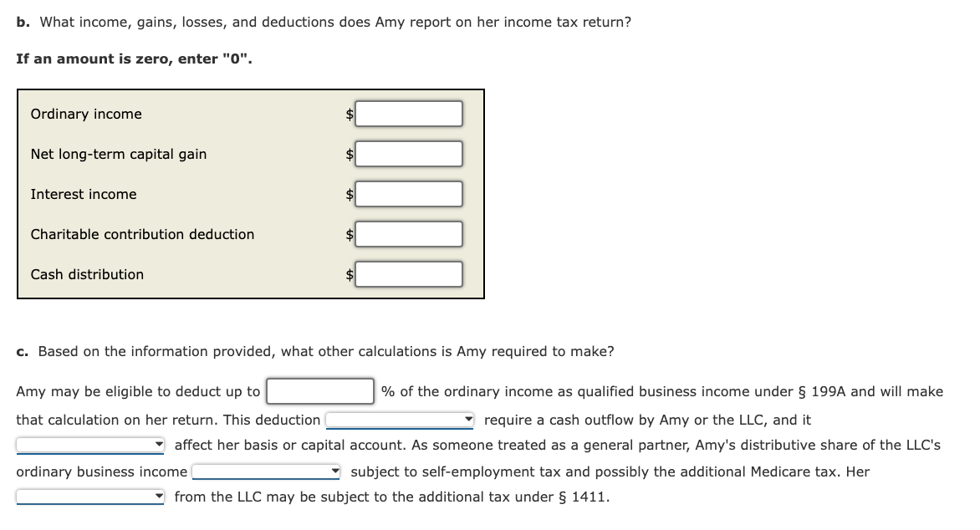
Task: Select the Net long-term capital gain field
Action: pos(409,154)
